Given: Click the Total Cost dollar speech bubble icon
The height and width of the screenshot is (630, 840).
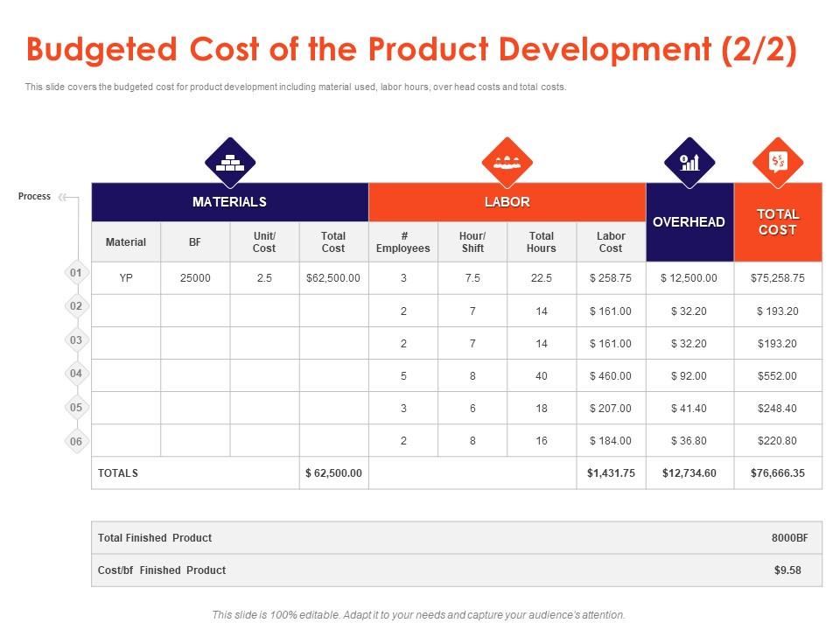Looking at the screenshot, I should (778, 163).
